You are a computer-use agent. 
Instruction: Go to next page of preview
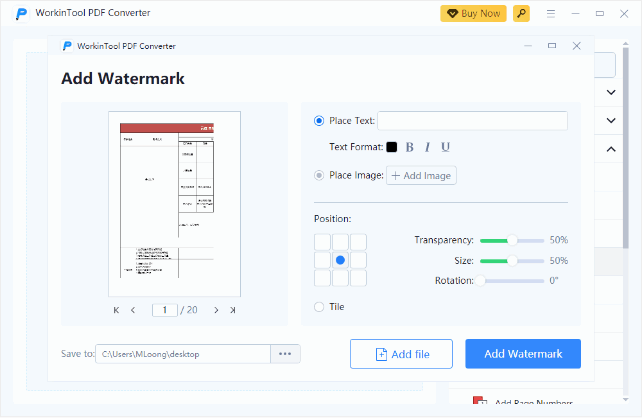point(216,310)
